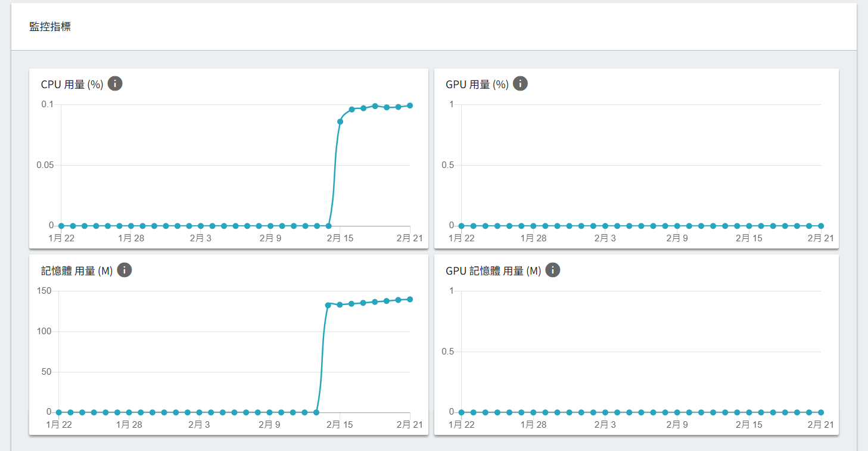Click the 1月 22 x-axis label under the CPU chart
This screenshot has width=868, height=451.
[61, 238]
